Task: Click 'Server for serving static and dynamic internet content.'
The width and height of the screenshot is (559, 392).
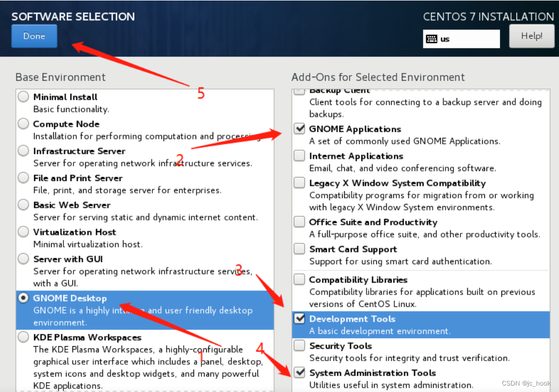Action: coord(145,217)
